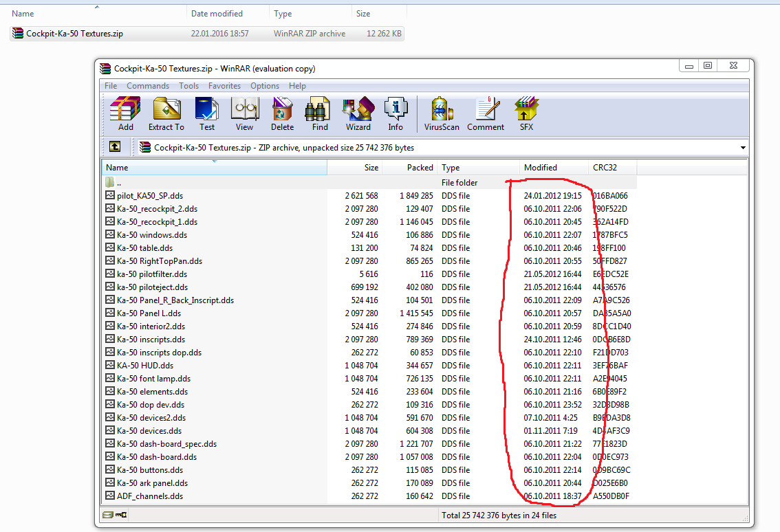
Task: Select Ka-50 inscripts dop.dds file
Action: click(x=159, y=352)
